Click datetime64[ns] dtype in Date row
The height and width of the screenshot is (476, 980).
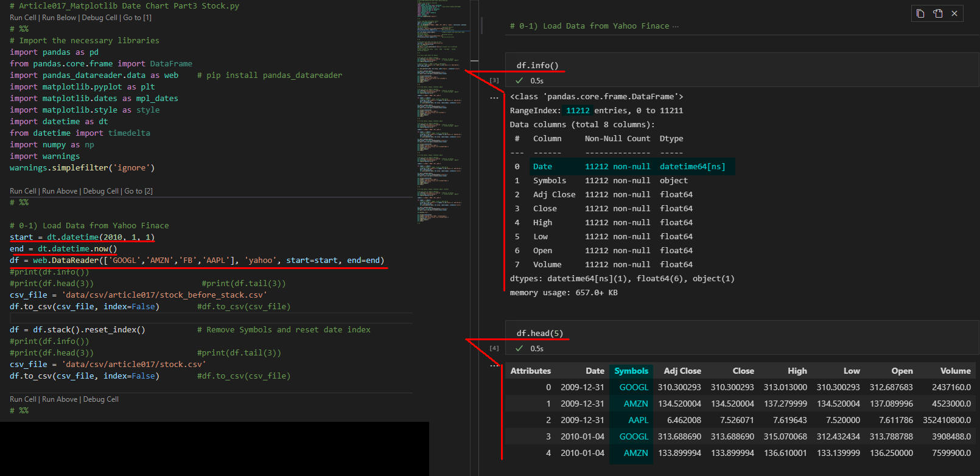click(x=693, y=167)
